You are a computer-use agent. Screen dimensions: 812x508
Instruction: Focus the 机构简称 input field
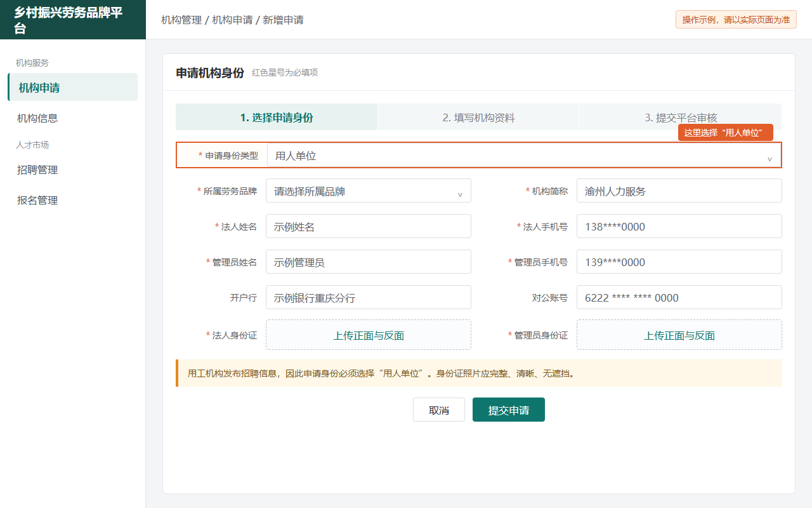679,190
